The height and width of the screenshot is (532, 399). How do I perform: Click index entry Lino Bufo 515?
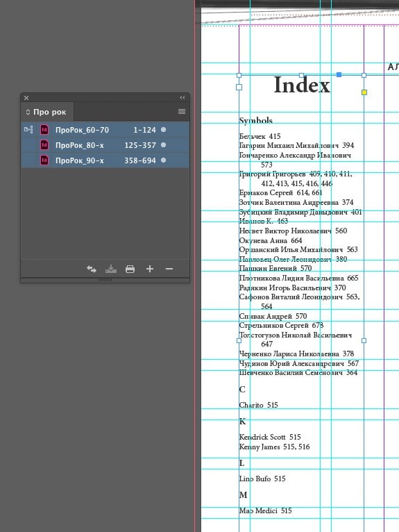(x=262, y=479)
